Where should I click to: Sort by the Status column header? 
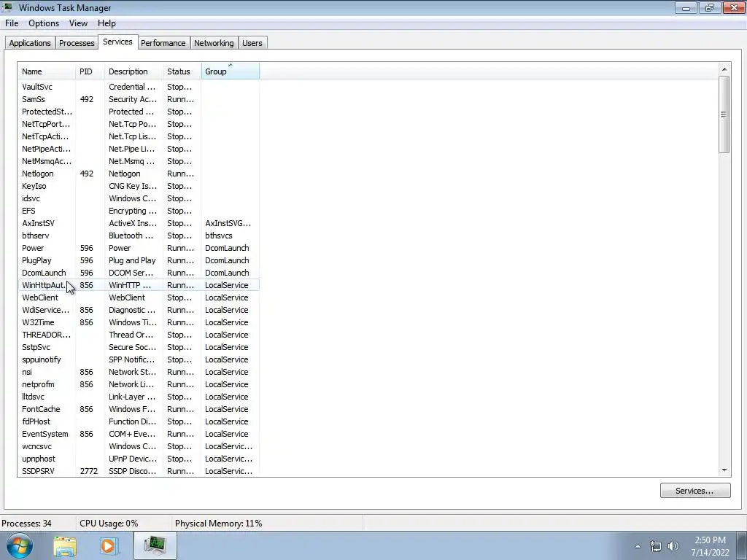tap(182, 71)
